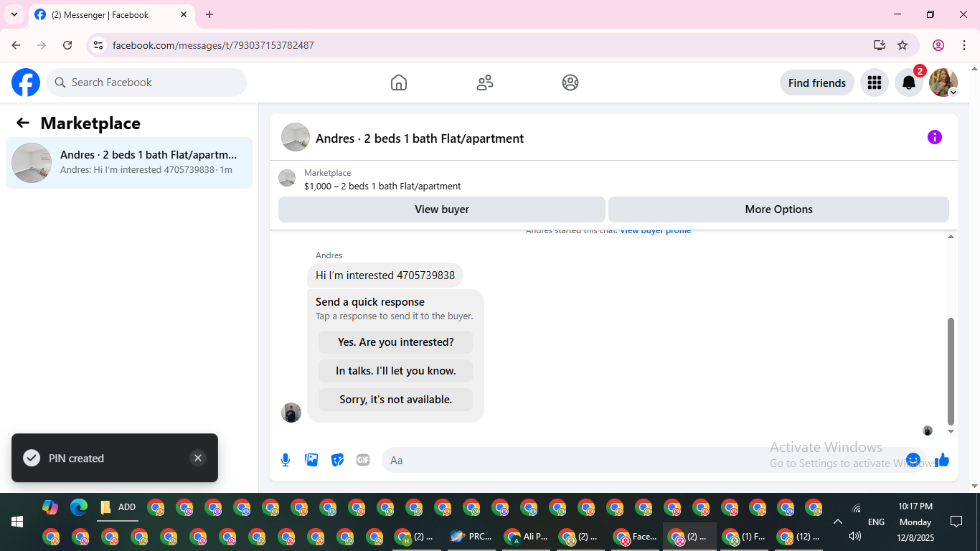Switch to Face... Chrome taskbar window
The image size is (980, 551).
pos(636,536)
